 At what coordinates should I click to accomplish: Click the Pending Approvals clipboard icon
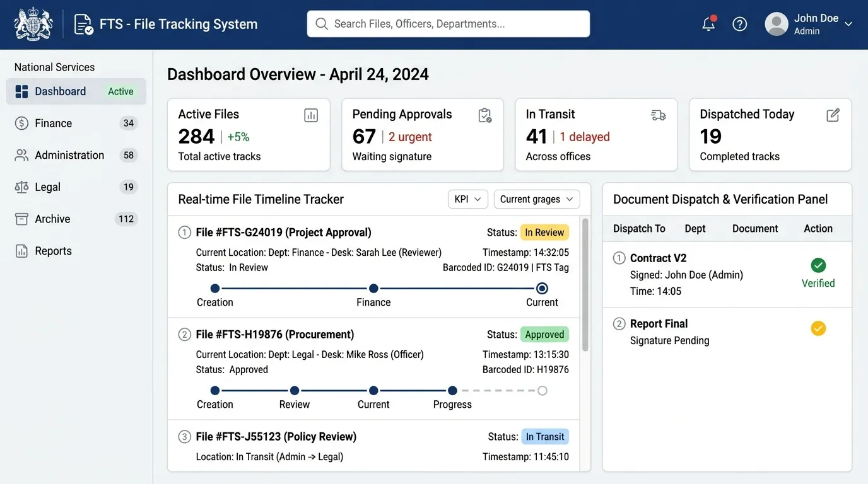pyautogui.click(x=484, y=115)
